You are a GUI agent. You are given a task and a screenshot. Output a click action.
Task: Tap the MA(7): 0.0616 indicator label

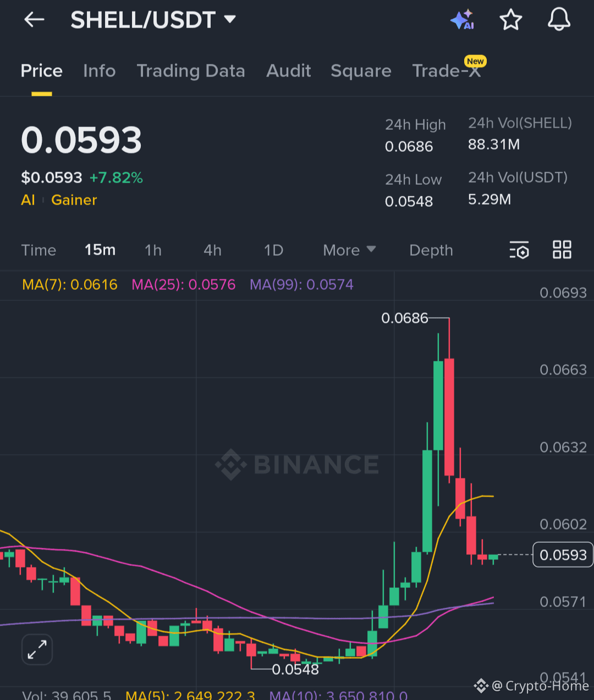point(70,284)
